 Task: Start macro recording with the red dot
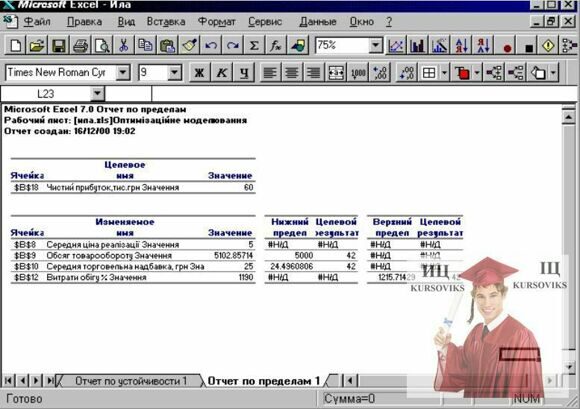[507, 47]
